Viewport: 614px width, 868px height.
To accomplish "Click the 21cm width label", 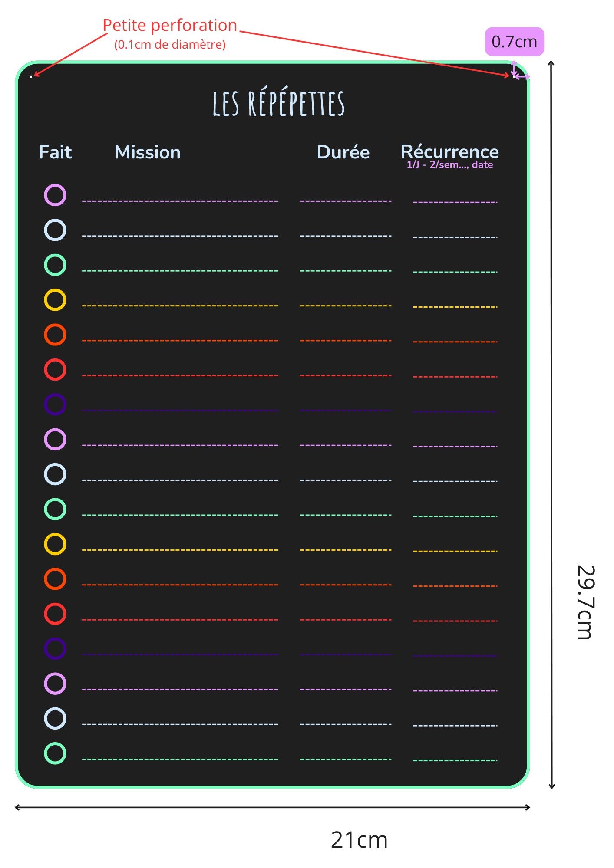I will coord(359,840).
